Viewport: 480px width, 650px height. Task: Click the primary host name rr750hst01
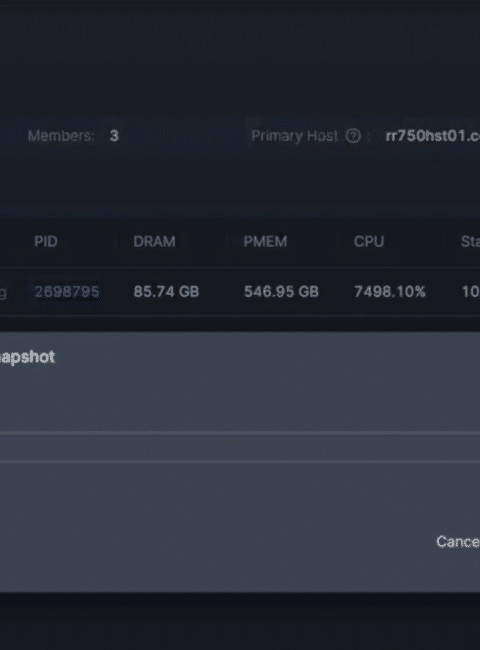(433, 136)
